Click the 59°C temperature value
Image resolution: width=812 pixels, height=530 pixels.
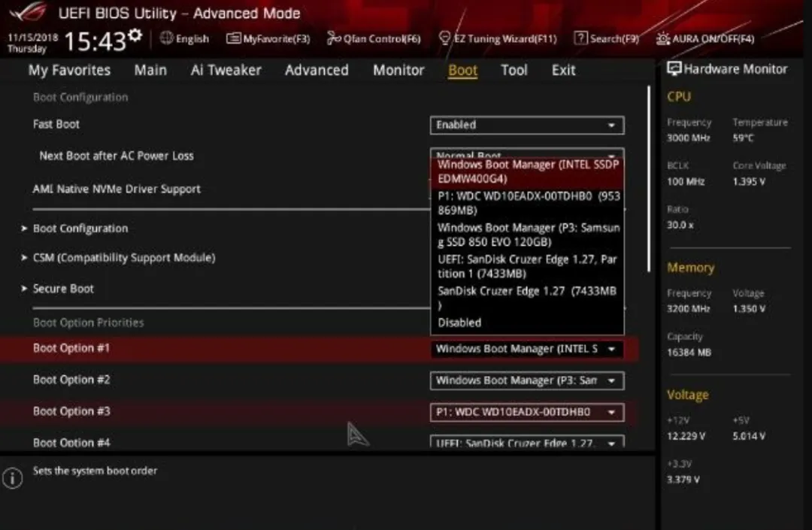[743, 138]
